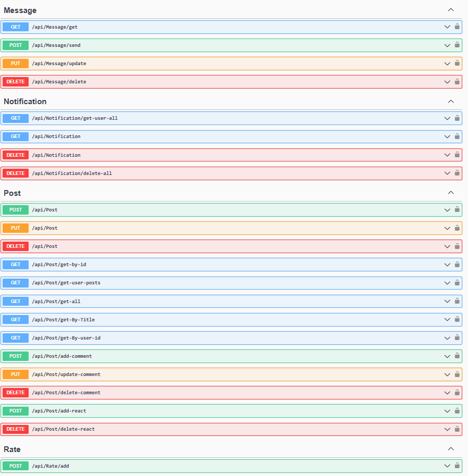Click the lock icon on POST /api/Post

click(x=457, y=209)
